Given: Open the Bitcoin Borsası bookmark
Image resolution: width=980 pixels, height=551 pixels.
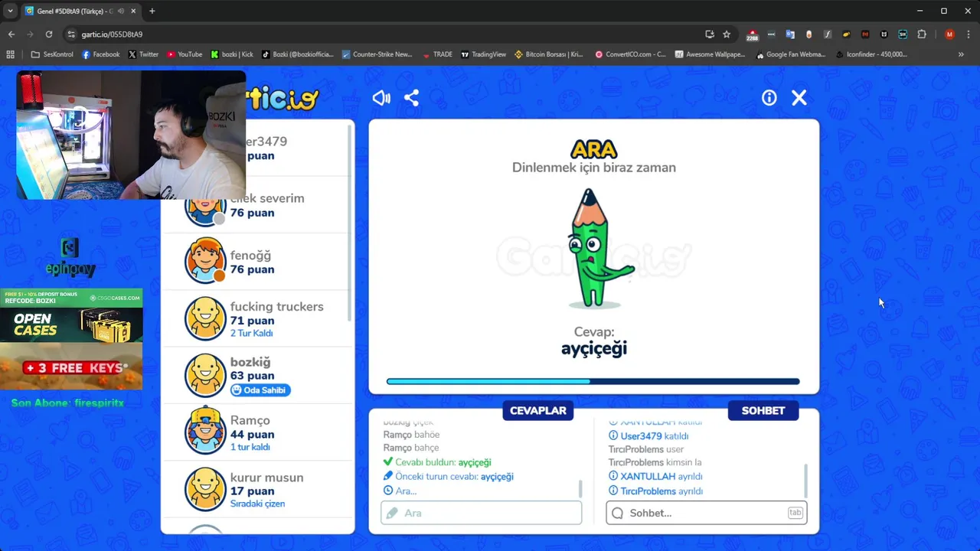Looking at the screenshot, I should pyautogui.click(x=549, y=54).
